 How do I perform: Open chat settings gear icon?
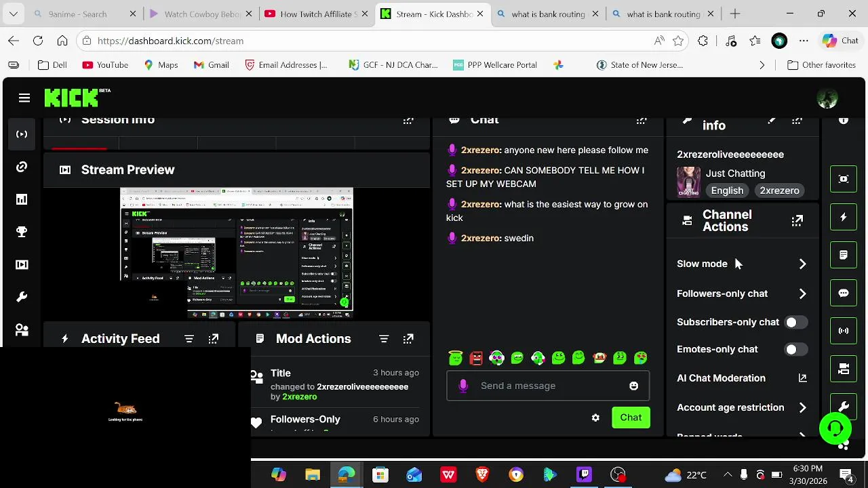tap(595, 418)
